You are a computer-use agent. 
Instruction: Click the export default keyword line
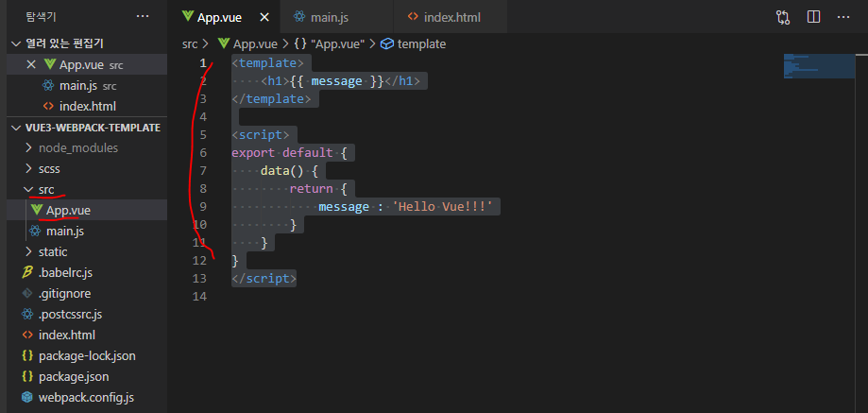pos(289,153)
